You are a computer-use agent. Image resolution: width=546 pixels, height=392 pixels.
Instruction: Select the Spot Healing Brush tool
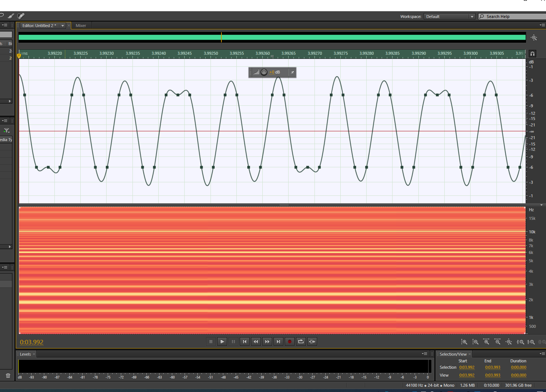(21, 16)
